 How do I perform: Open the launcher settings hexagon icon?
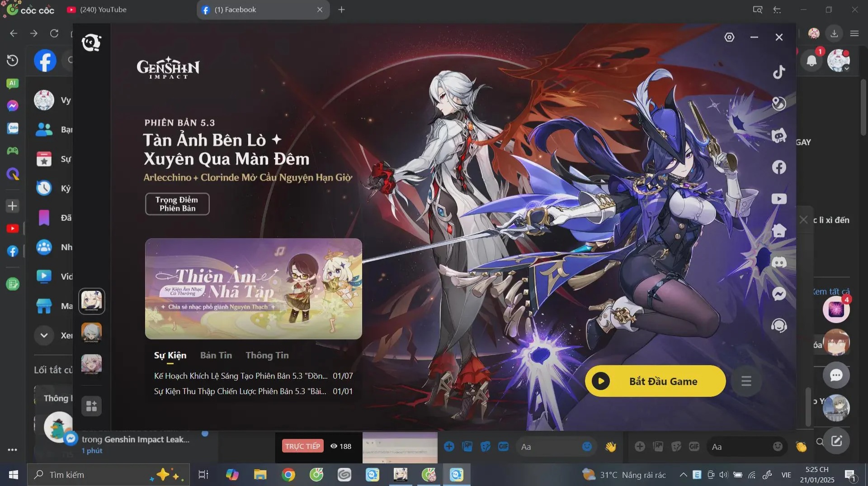(x=729, y=37)
